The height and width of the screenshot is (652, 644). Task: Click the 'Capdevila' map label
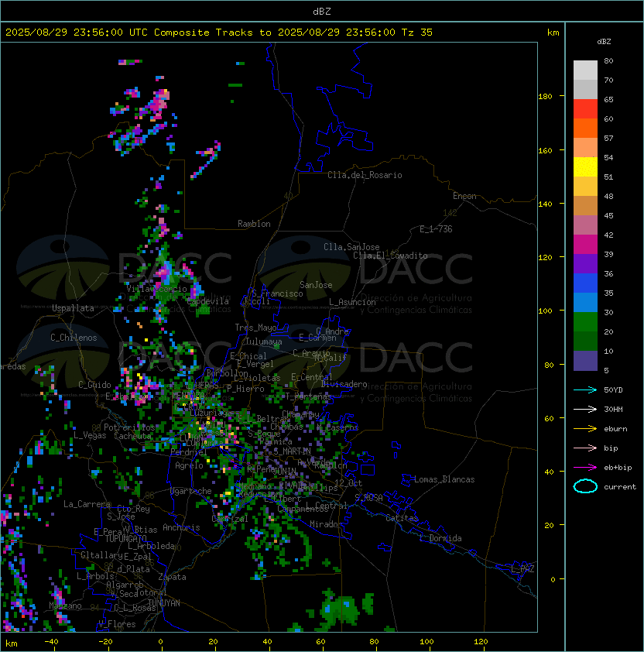(x=207, y=301)
